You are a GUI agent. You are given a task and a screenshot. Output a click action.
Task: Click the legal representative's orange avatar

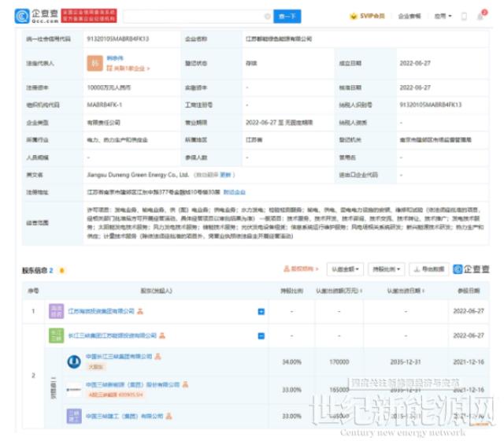click(x=94, y=63)
